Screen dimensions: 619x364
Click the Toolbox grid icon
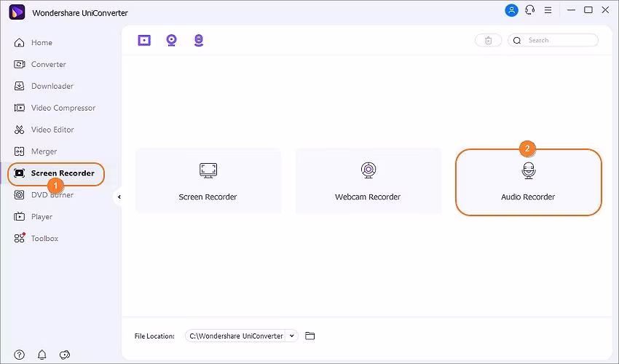tap(20, 237)
